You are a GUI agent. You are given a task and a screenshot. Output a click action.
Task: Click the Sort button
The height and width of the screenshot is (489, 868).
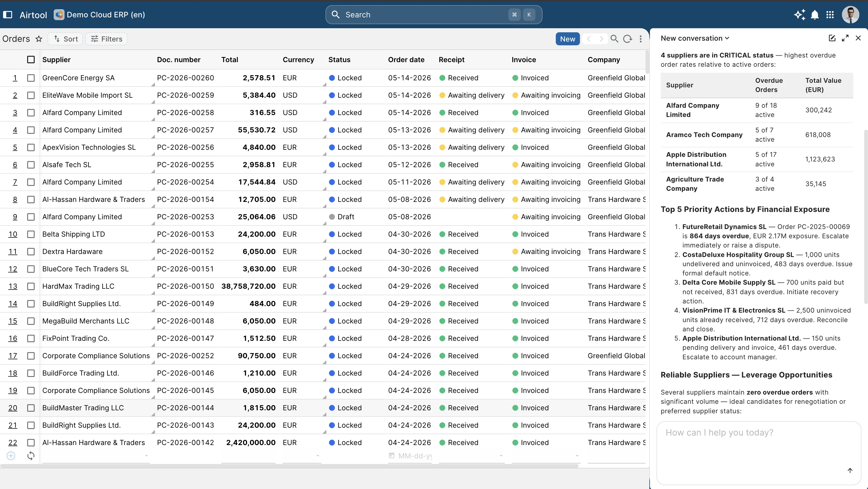pyautogui.click(x=65, y=39)
